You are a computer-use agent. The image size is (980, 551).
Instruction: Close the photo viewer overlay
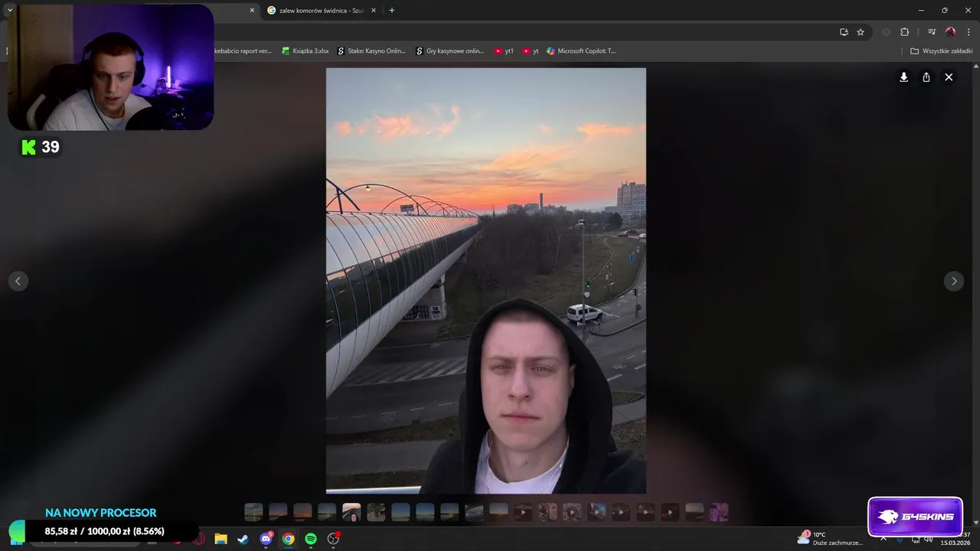[949, 77]
